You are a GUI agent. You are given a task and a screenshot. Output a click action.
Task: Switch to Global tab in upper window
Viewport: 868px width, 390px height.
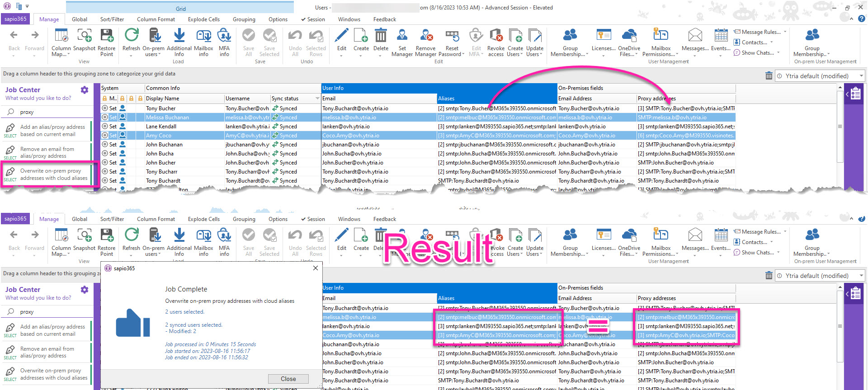[x=80, y=19]
